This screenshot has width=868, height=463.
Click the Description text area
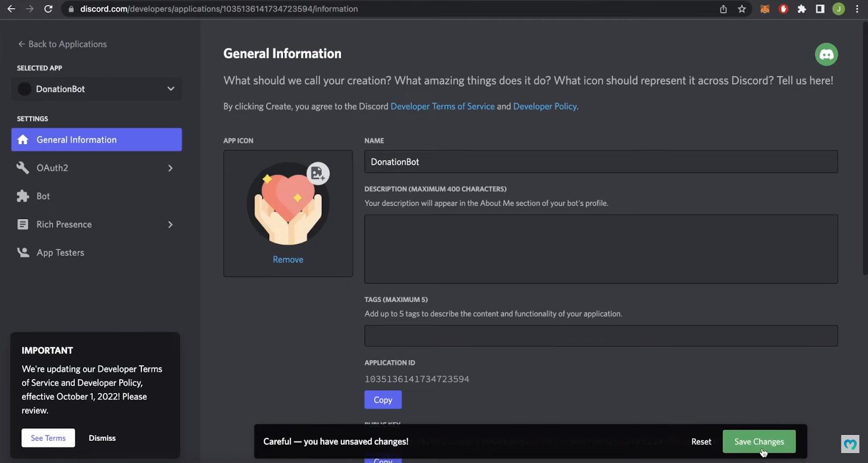(x=601, y=249)
